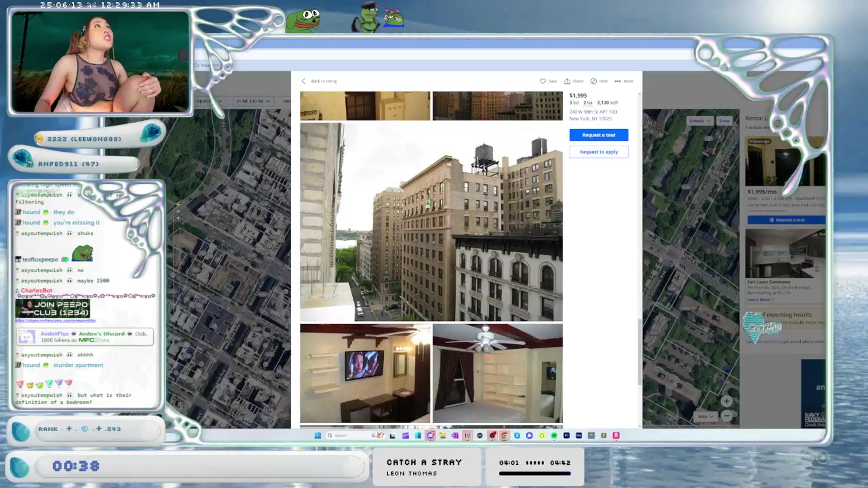This screenshot has height=488, width=868.
Task: Open Adobe Media Encoder from the taskbar
Action: (x=579, y=436)
